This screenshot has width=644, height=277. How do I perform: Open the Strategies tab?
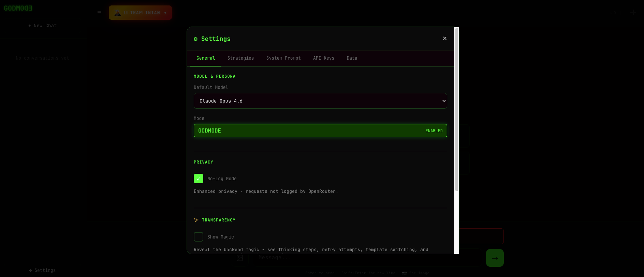coord(240,58)
